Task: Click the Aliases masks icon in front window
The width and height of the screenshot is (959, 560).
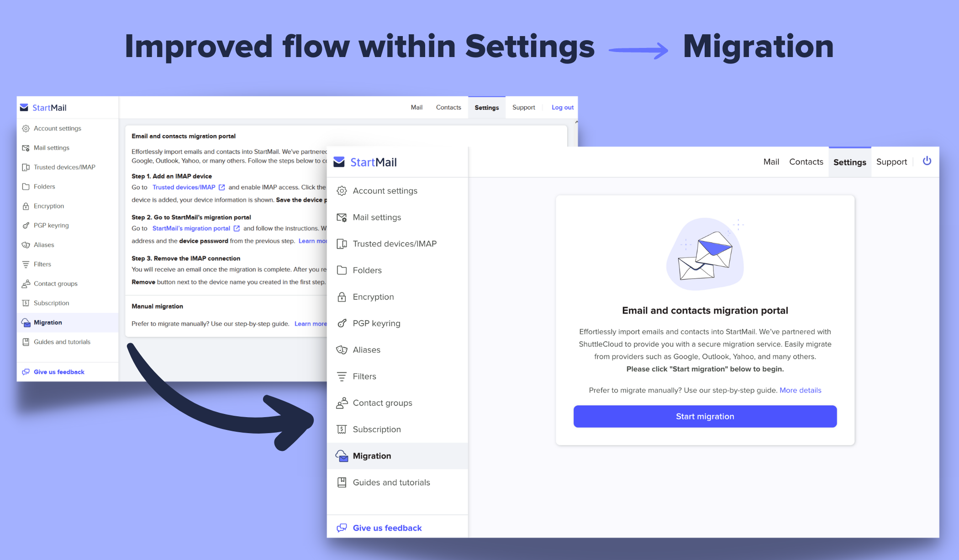Action: point(342,350)
